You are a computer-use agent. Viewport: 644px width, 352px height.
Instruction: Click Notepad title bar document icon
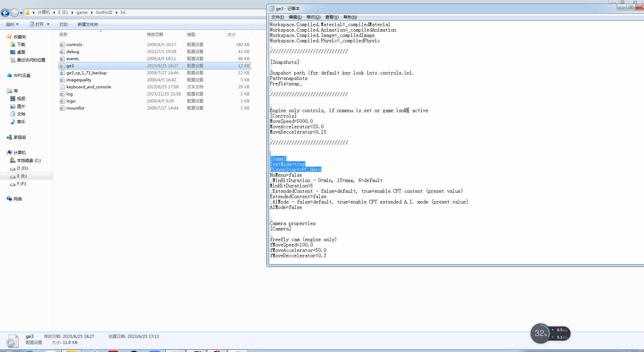(272, 9)
